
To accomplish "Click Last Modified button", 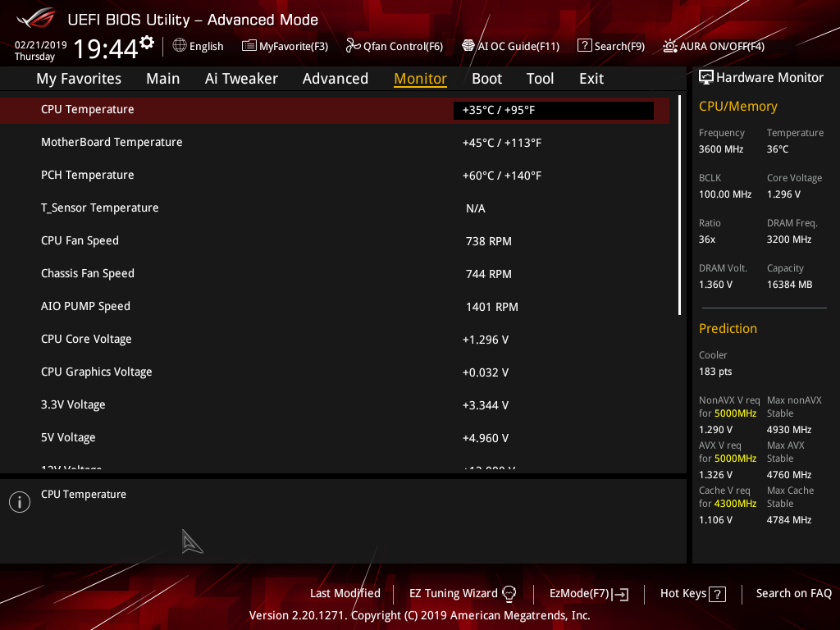I will (345, 594).
